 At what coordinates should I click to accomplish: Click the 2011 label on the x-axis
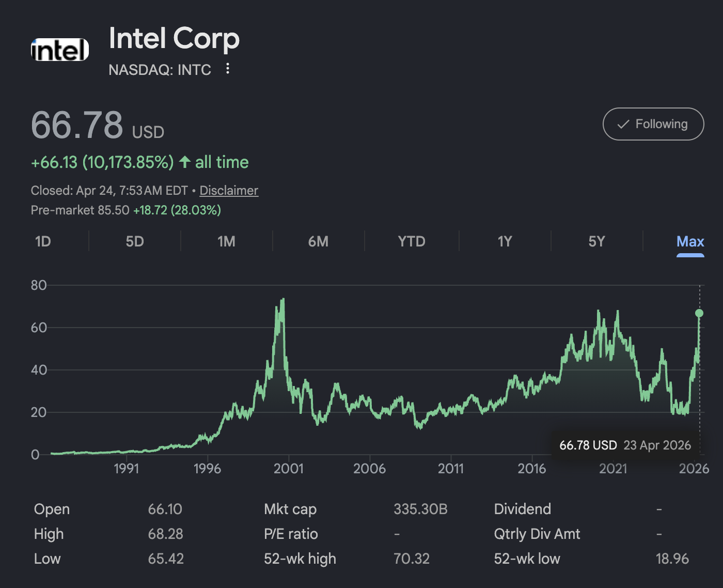coord(450,469)
